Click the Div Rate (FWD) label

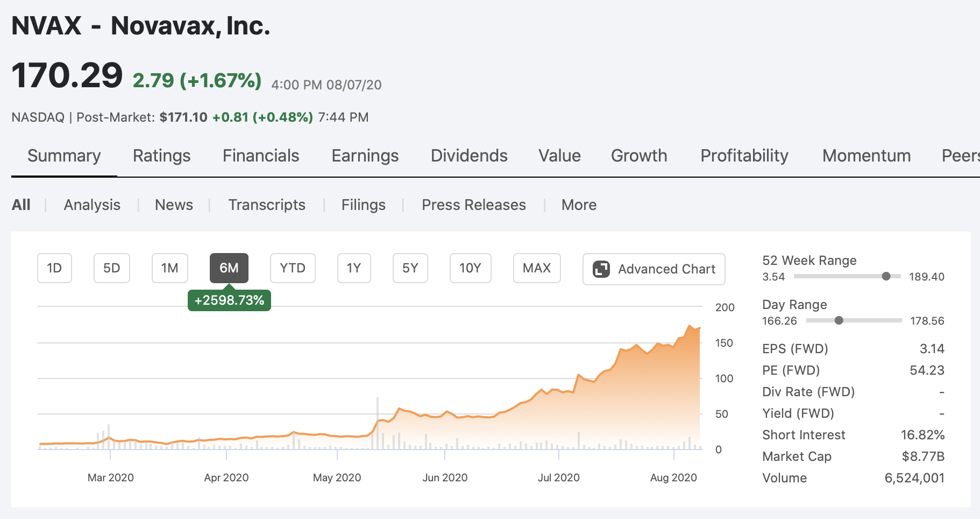808,391
